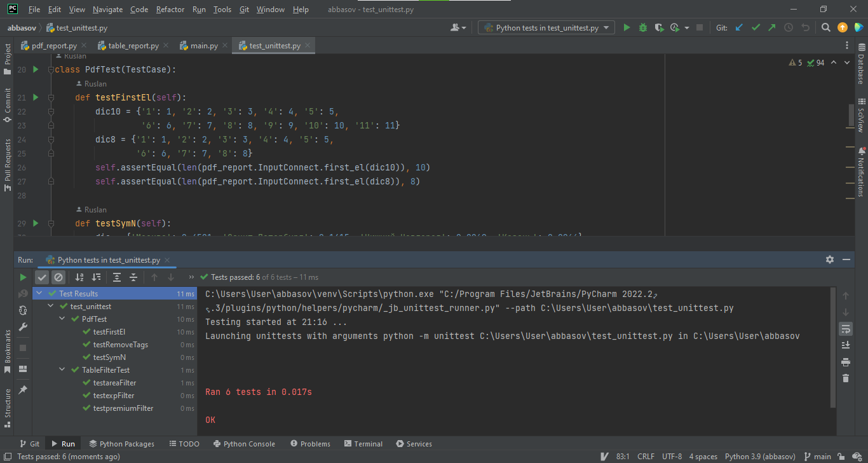Image resolution: width=868 pixels, height=463 pixels.
Task: Toggle the Show Passed tests filter
Action: [42, 277]
